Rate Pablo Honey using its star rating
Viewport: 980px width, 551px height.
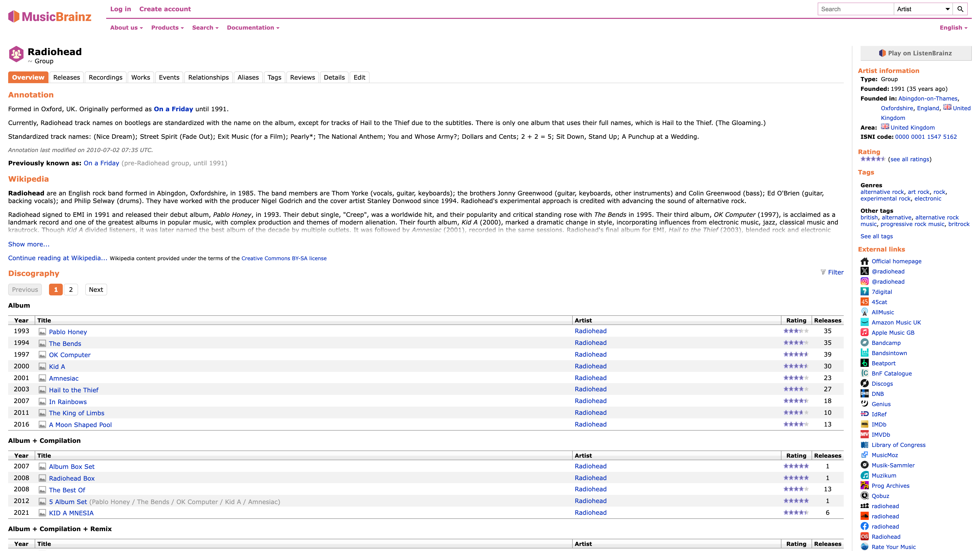click(796, 331)
